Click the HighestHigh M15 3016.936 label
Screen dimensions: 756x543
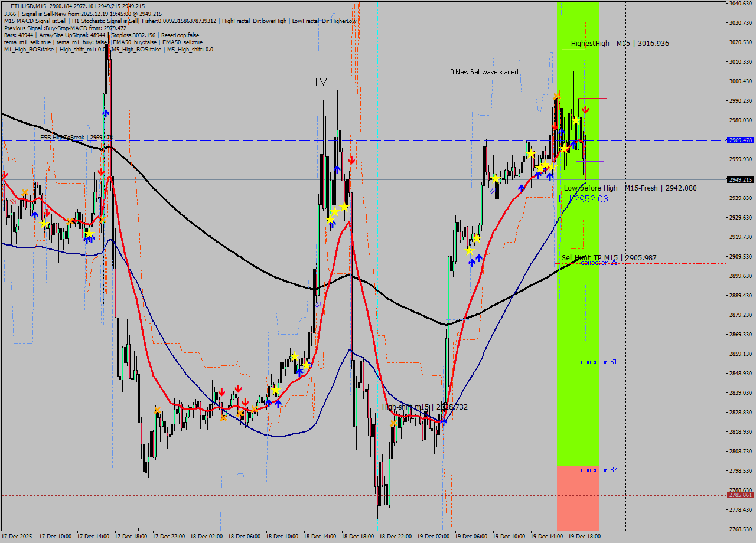tap(619, 43)
